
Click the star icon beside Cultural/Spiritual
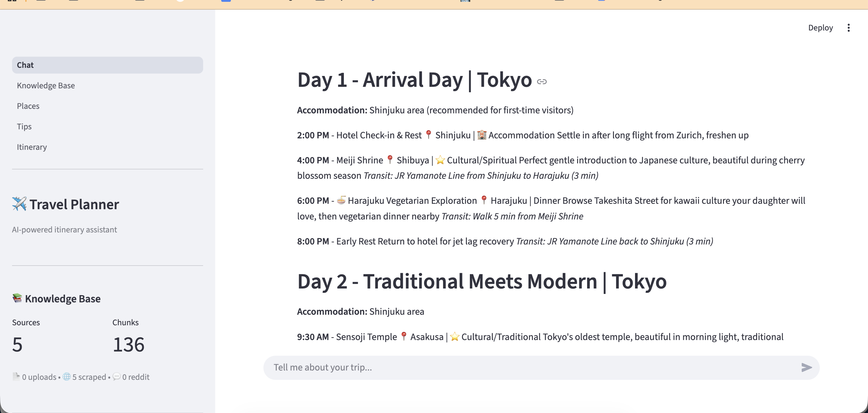coord(440,160)
